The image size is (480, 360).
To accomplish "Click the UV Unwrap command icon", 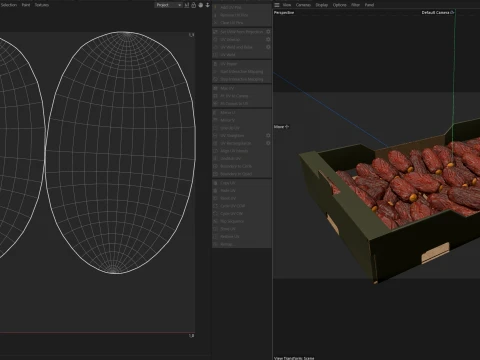I will tap(215, 39).
